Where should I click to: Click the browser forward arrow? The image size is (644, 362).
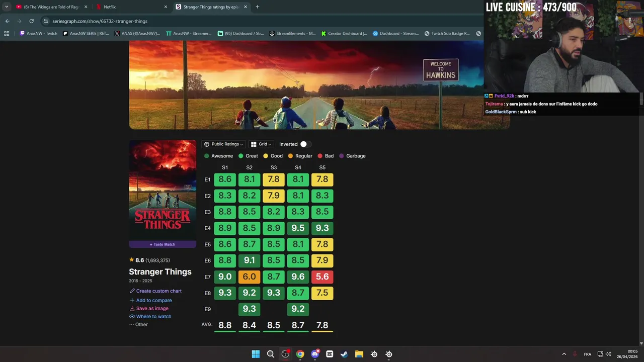[19, 21]
